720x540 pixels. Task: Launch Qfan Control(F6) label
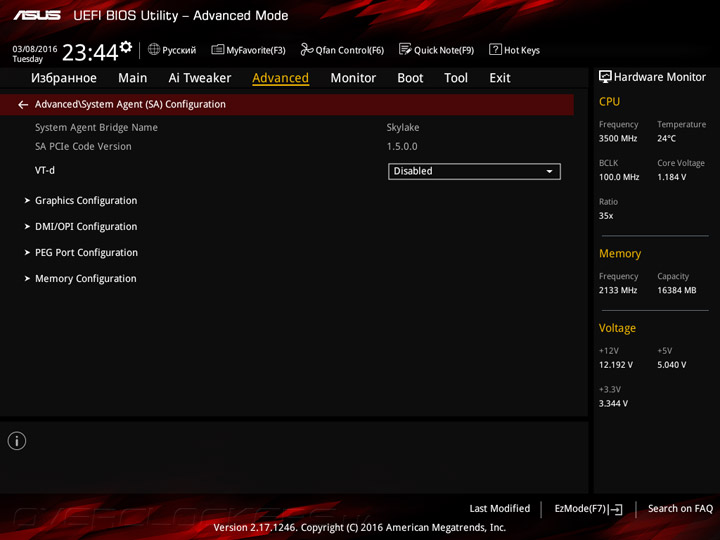pos(349,50)
